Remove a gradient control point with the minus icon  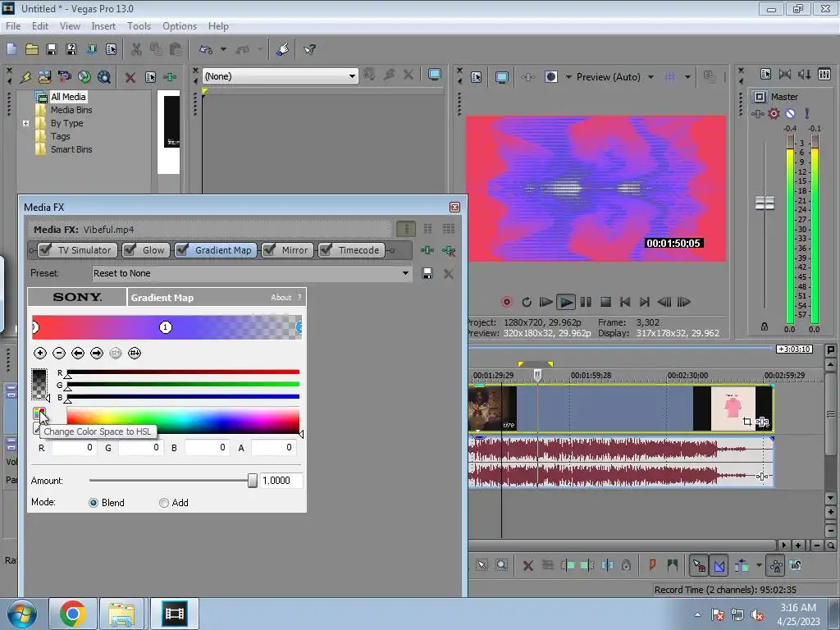59,353
